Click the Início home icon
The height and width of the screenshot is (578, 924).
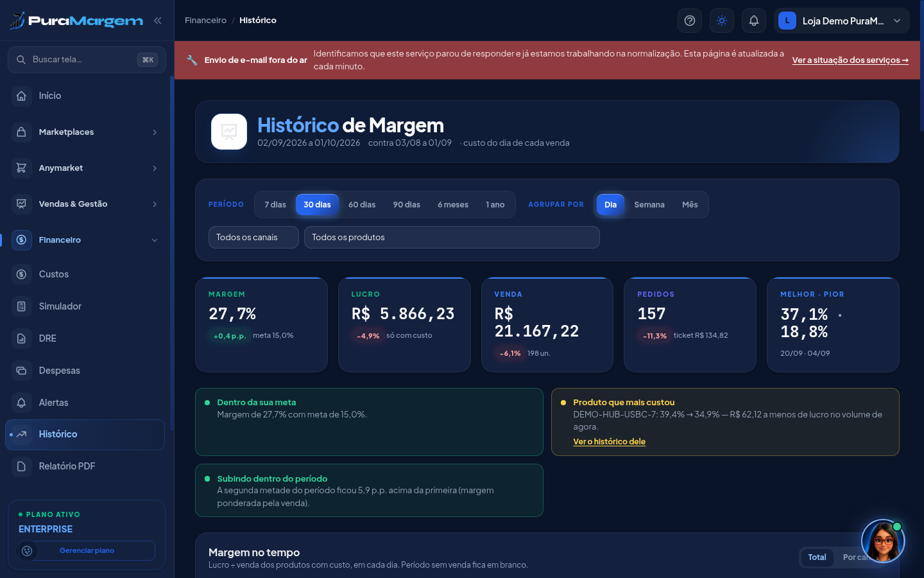point(21,96)
